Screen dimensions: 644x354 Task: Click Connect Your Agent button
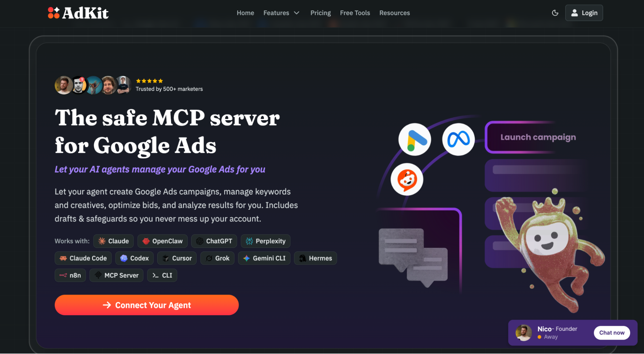pyautogui.click(x=147, y=305)
